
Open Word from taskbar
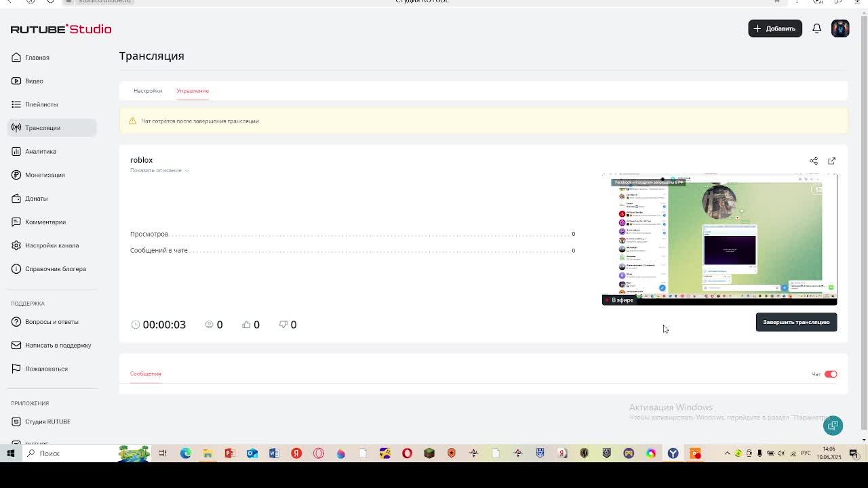click(x=274, y=453)
